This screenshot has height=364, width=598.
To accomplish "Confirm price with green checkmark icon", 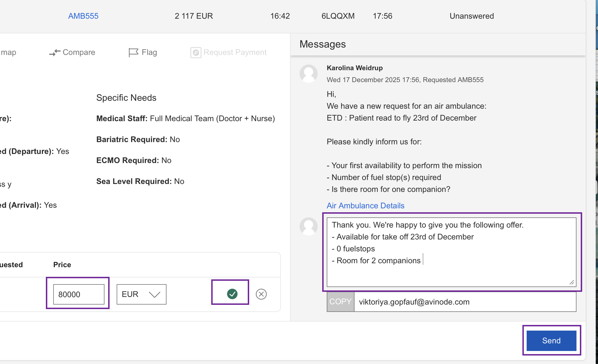I will pos(232,294).
